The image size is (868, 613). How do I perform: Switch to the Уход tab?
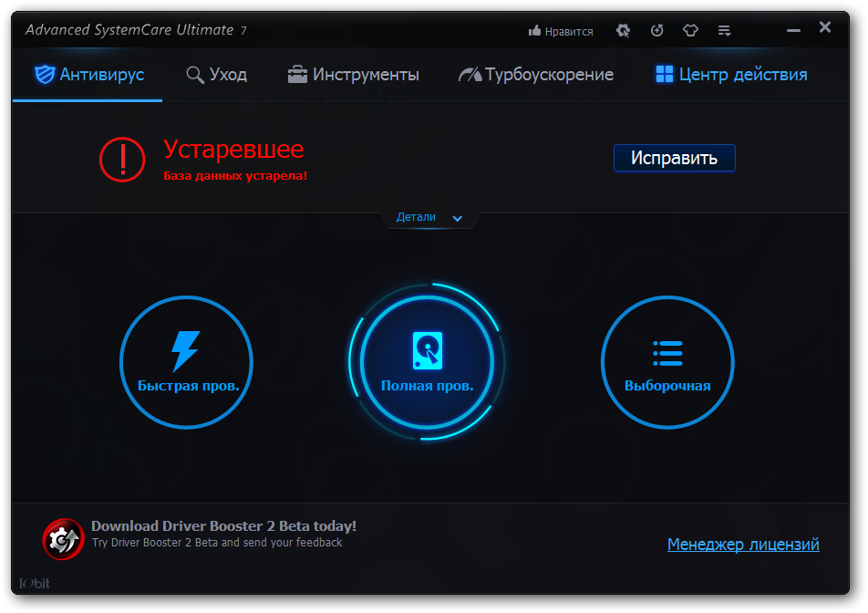(x=216, y=75)
